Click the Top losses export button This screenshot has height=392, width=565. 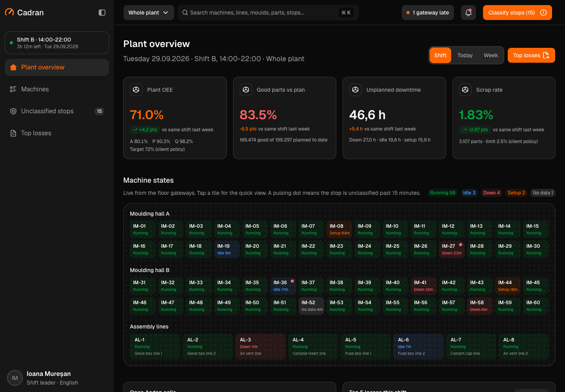pyautogui.click(x=531, y=55)
